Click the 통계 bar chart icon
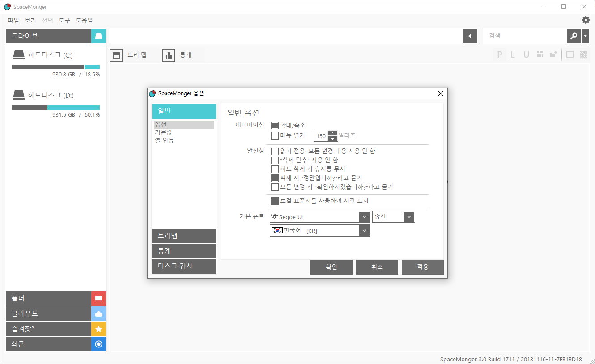The width and height of the screenshot is (595, 364). 169,55
